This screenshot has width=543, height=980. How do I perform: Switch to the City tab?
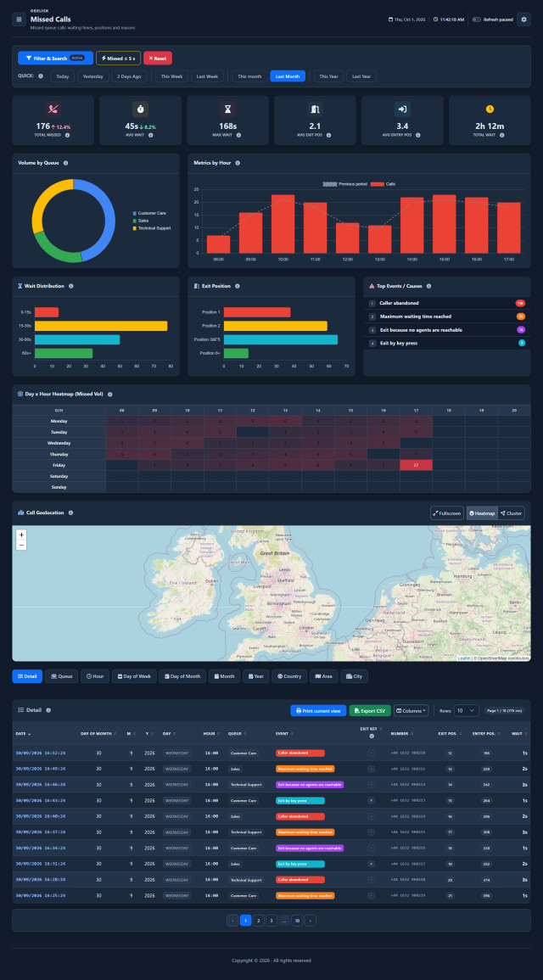355,676
